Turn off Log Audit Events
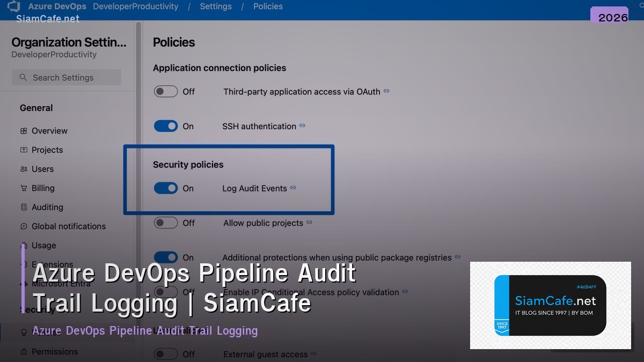This screenshot has width=644, height=362. pos(166,188)
